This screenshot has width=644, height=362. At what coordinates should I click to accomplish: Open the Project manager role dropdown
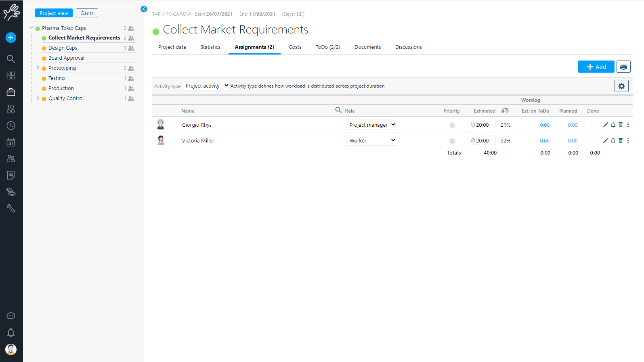coord(371,125)
